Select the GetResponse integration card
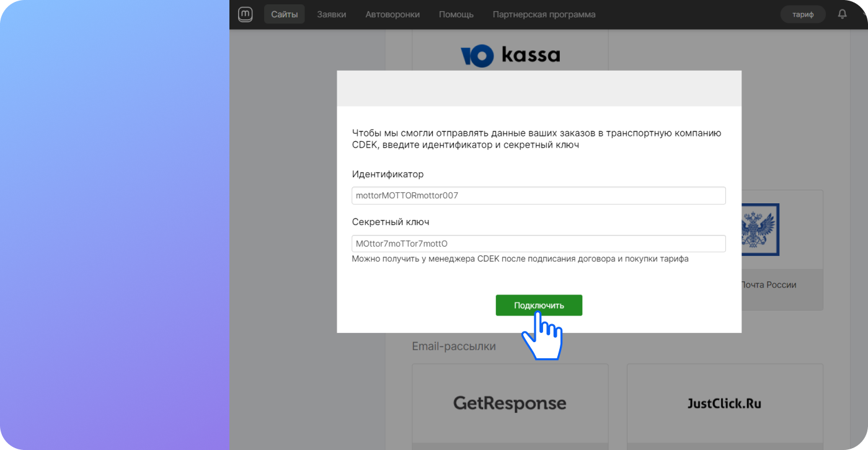Screen dimensions: 868x450 click(510, 407)
